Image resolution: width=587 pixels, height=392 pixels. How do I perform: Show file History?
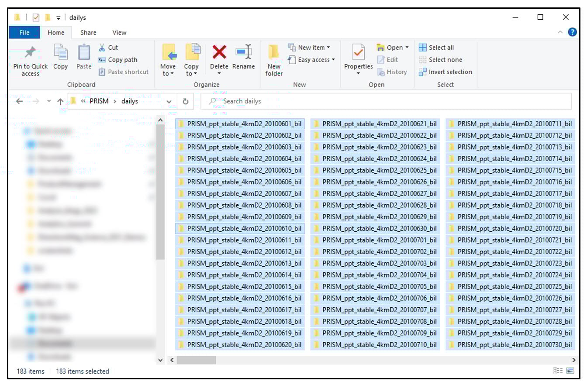point(392,72)
